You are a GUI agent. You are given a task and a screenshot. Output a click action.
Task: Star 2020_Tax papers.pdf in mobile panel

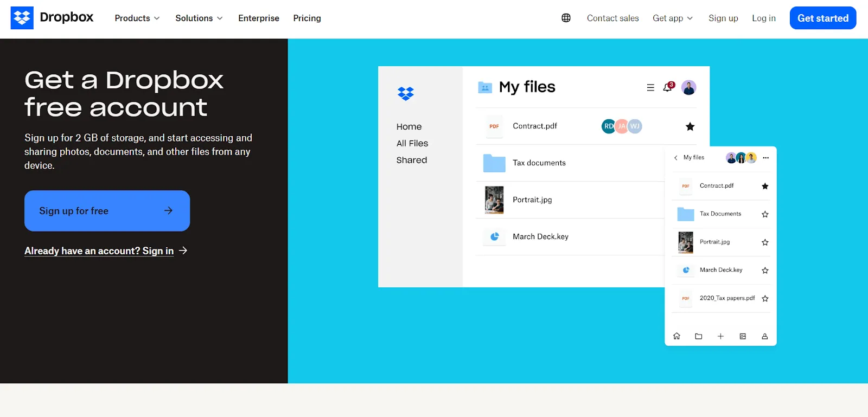point(765,298)
